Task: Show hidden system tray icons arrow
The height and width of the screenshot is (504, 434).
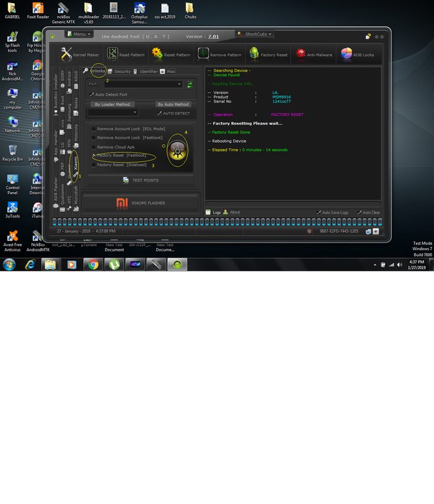Action: [x=375, y=265]
